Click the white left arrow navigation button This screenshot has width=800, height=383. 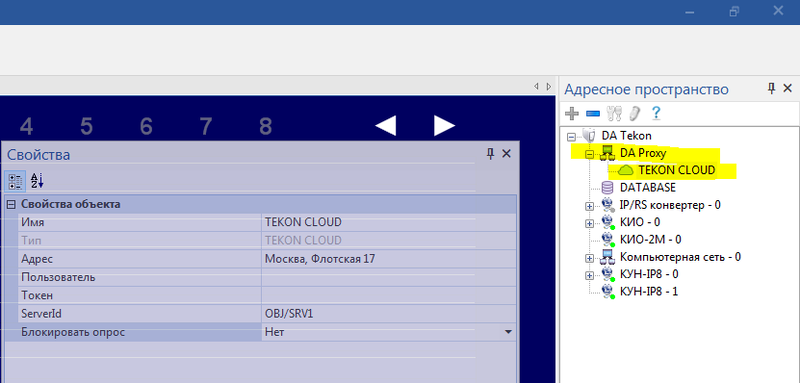(x=386, y=125)
